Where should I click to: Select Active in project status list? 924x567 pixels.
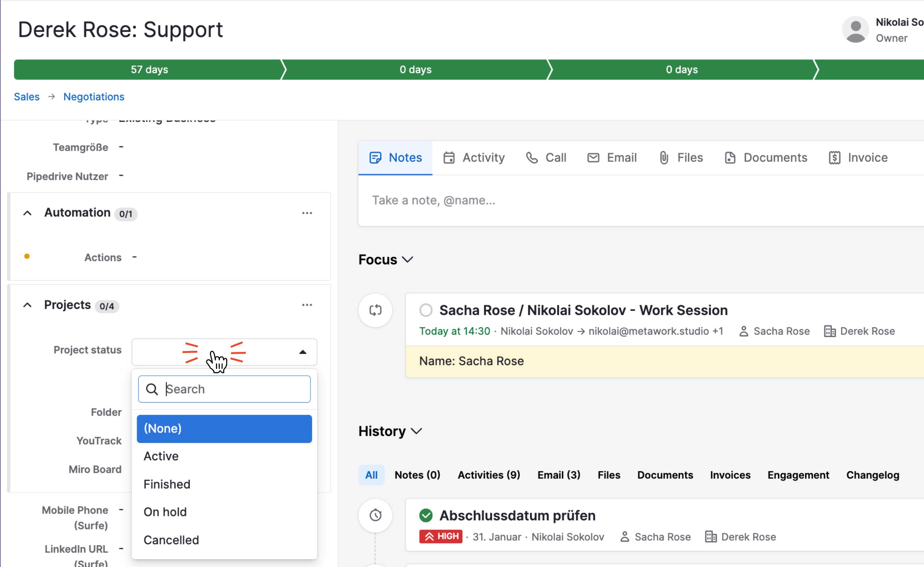(x=161, y=456)
